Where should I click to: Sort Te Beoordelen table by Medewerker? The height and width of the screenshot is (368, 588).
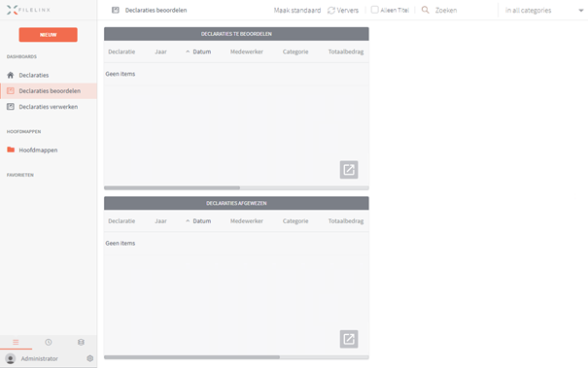(x=246, y=51)
